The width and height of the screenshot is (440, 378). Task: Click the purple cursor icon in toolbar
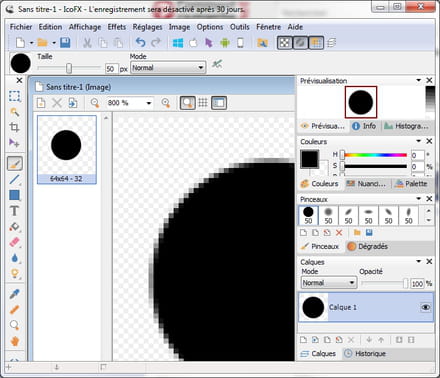209,43
